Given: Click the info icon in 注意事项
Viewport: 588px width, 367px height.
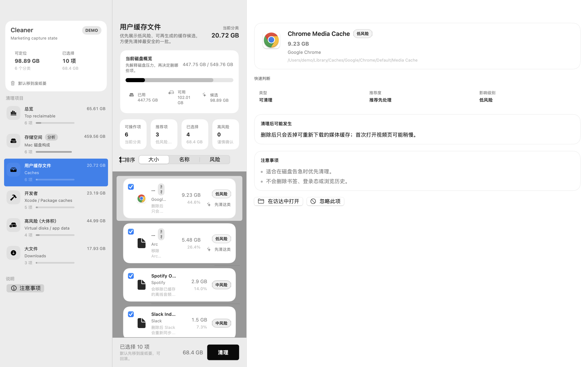Looking at the screenshot, I should tap(14, 288).
